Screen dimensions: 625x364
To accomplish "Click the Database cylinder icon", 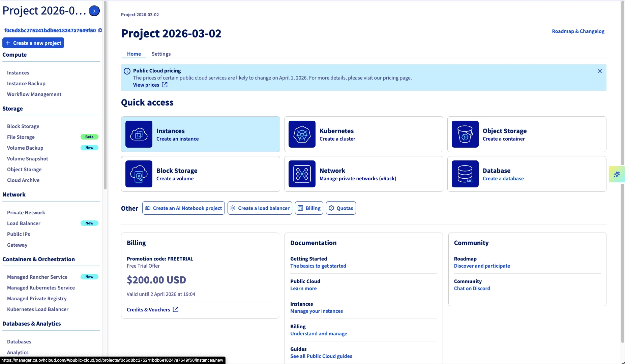I will pos(465,174).
